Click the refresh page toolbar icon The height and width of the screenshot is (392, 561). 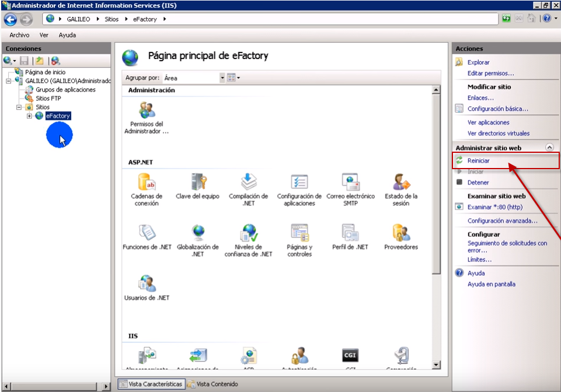tap(506, 18)
